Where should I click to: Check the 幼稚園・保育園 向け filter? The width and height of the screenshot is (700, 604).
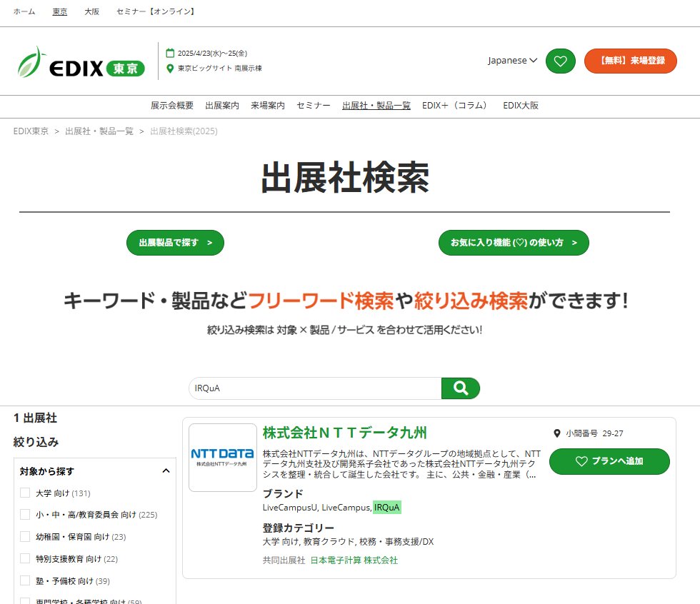25,536
